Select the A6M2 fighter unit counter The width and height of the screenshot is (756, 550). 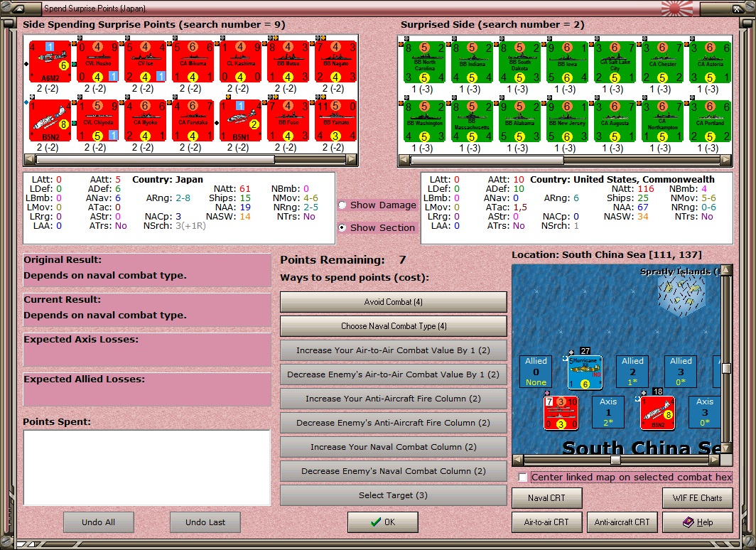click(50, 61)
